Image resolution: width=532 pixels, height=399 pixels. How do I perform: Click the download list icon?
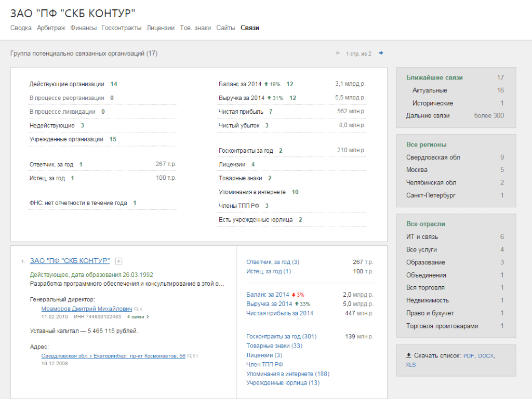(408, 355)
